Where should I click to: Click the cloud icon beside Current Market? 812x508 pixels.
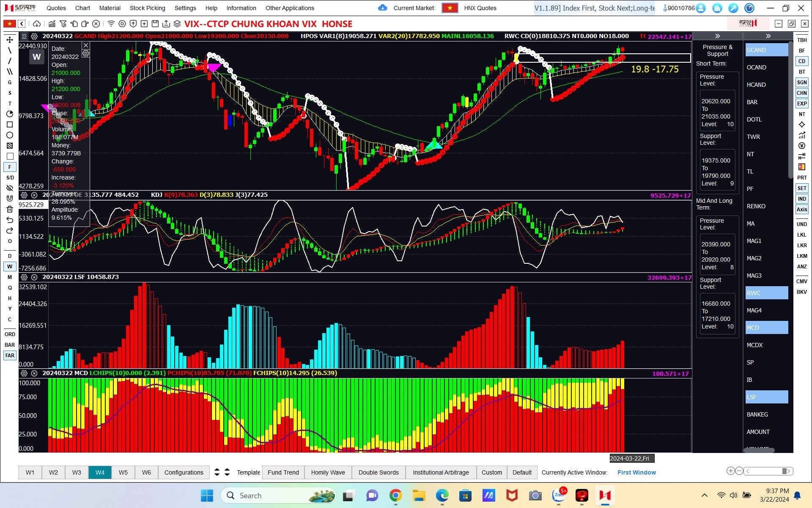383,8
